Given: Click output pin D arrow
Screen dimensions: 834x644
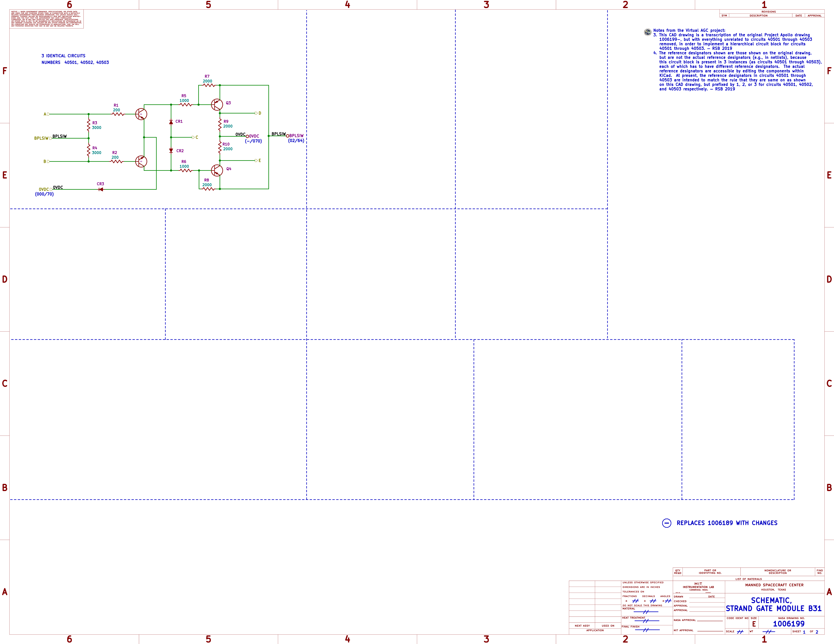Looking at the screenshot, I should click(256, 113).
